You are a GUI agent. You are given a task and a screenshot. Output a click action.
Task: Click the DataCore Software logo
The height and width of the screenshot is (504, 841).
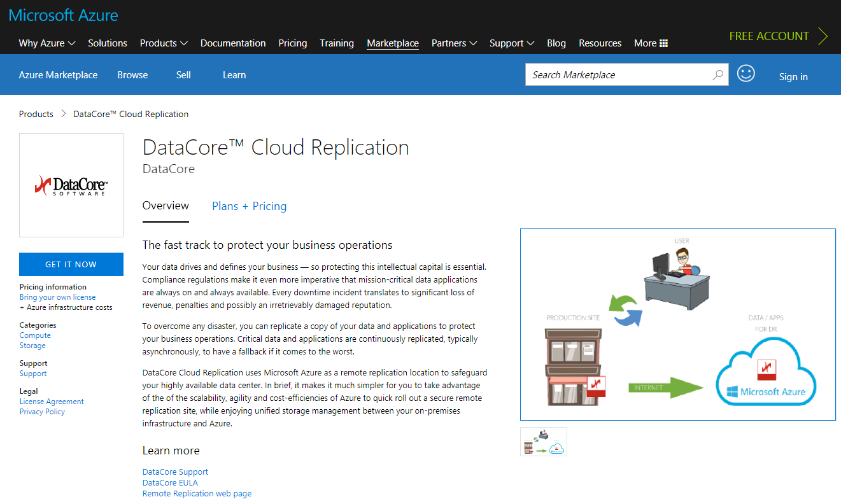[x=71, y=185]
